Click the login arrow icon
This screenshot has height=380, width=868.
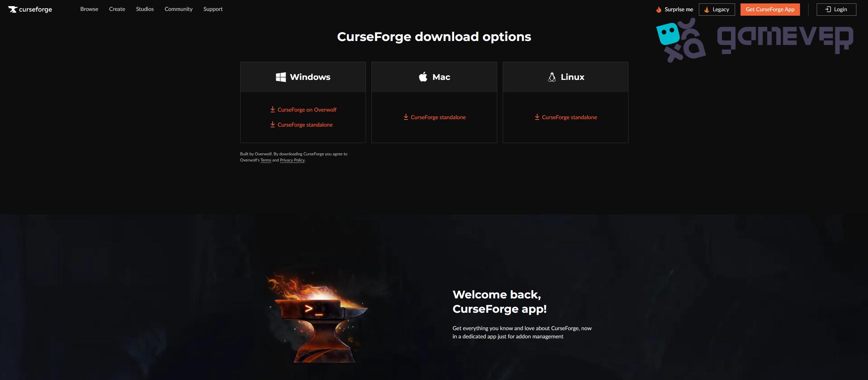[x=828, y=9]
